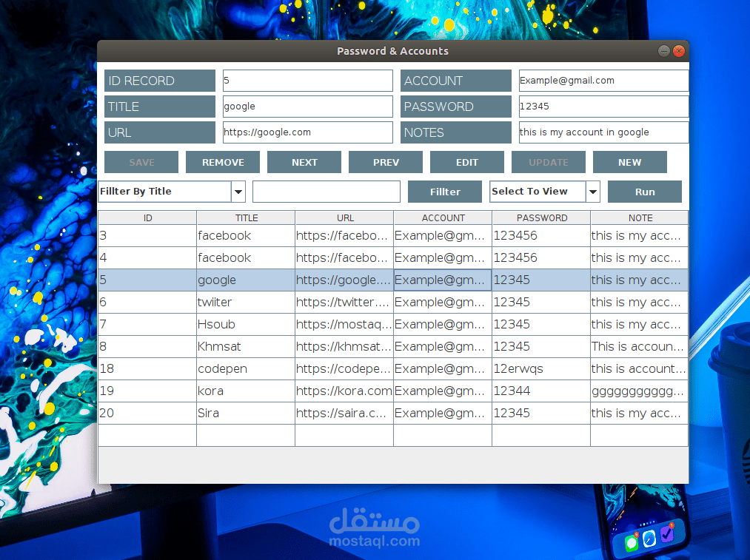This screenshot has height=560, width=750.
Task: Click the Run button
Action: 645,192
